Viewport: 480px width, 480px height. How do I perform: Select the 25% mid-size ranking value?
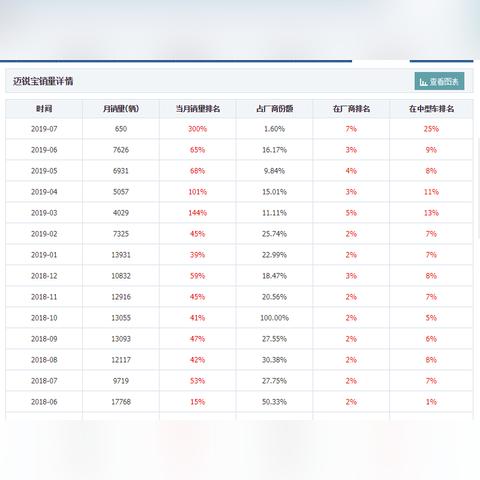pos(431,129)
